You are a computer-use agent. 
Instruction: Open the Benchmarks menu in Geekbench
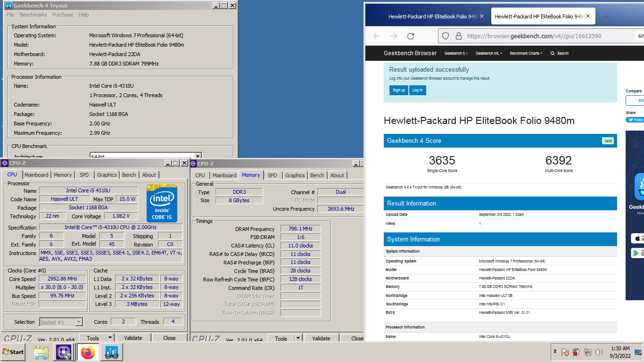coord(33,15)
